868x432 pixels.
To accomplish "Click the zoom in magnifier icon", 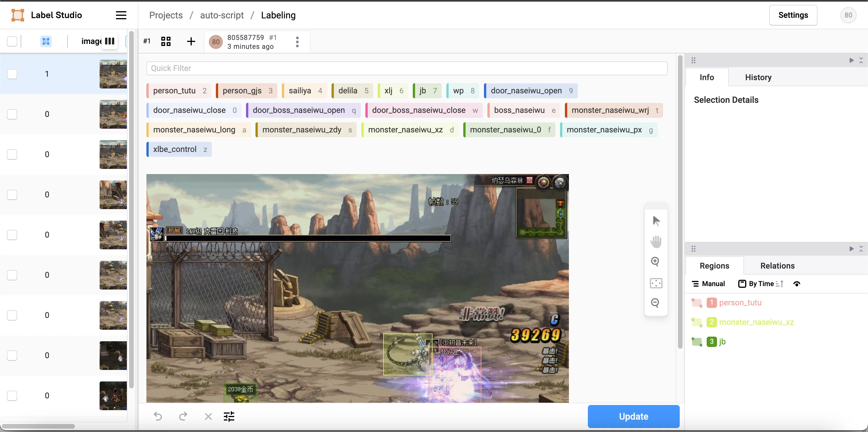I will (x=655, y=262).
